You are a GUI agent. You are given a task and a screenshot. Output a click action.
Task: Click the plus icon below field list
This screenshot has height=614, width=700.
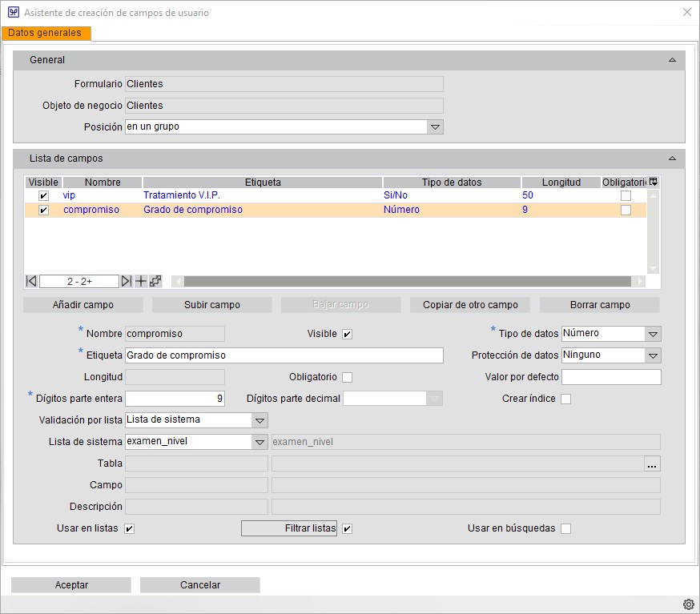pos(141,281)
